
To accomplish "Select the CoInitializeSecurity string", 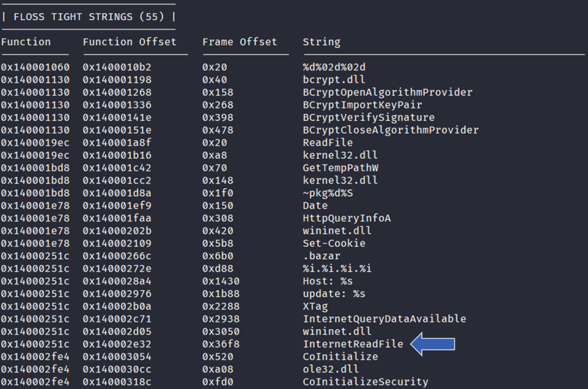I will (x=366, y=382).
